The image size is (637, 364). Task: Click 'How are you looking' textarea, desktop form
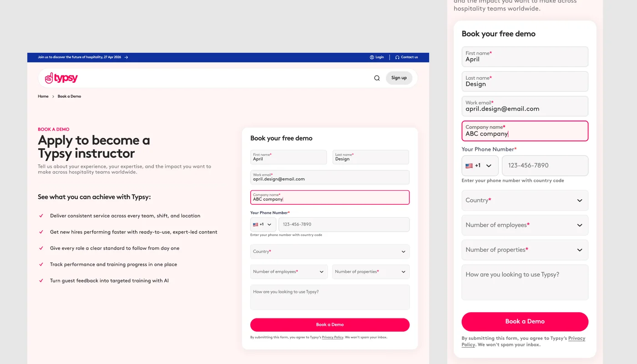[330, 297]
